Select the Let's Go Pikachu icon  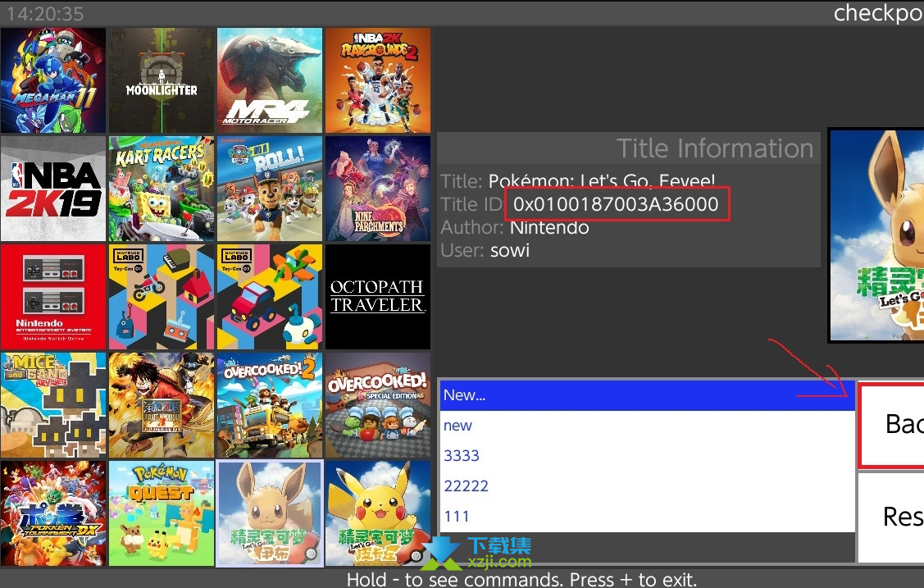click(378, 513)
